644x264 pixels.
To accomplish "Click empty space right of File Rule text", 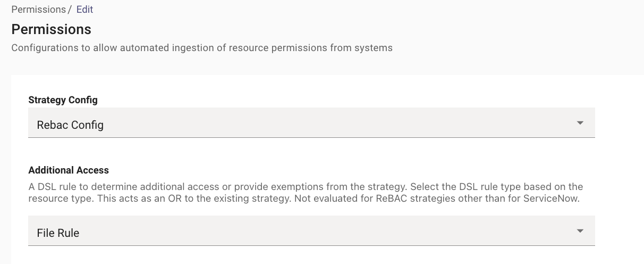I will click(327, 231).
